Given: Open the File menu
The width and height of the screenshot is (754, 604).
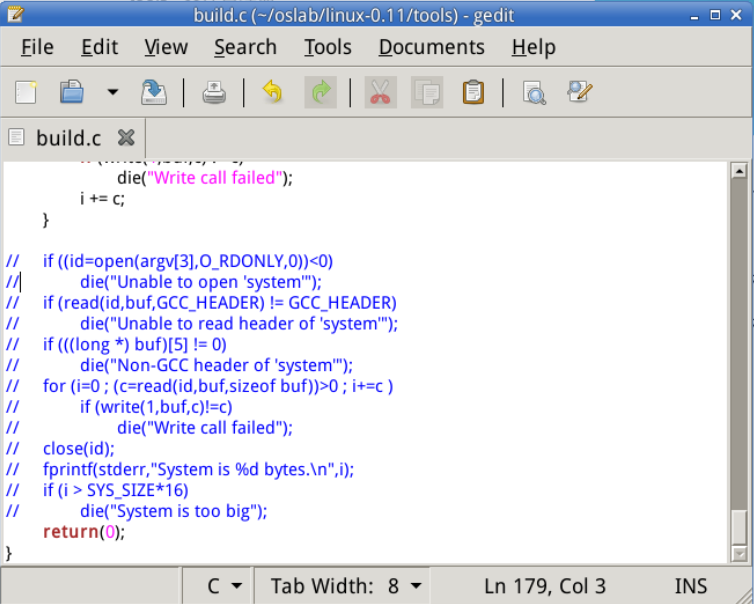Looking at the screenshot, I should pyautogui.click(x=37, y=47).
